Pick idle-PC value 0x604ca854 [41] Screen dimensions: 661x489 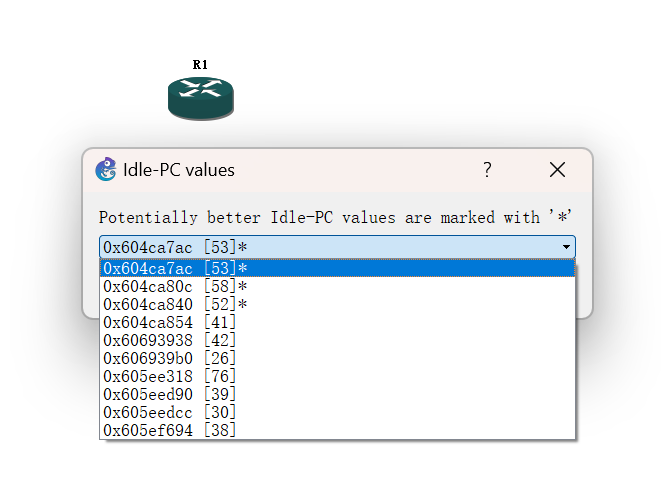tap(337, 322)
